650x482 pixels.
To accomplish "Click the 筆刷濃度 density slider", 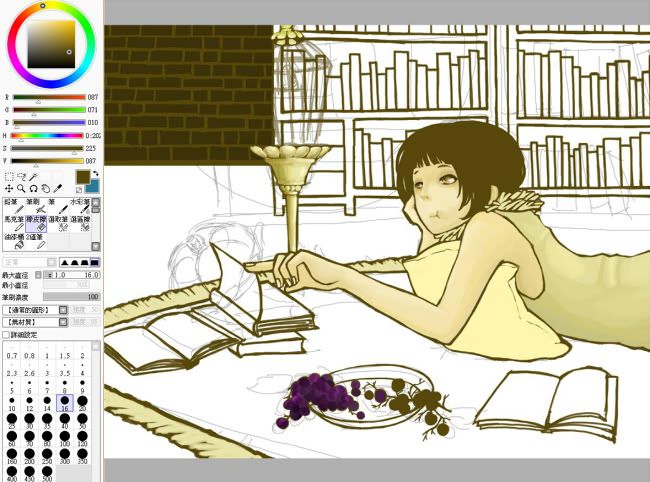I will point(70,297).
